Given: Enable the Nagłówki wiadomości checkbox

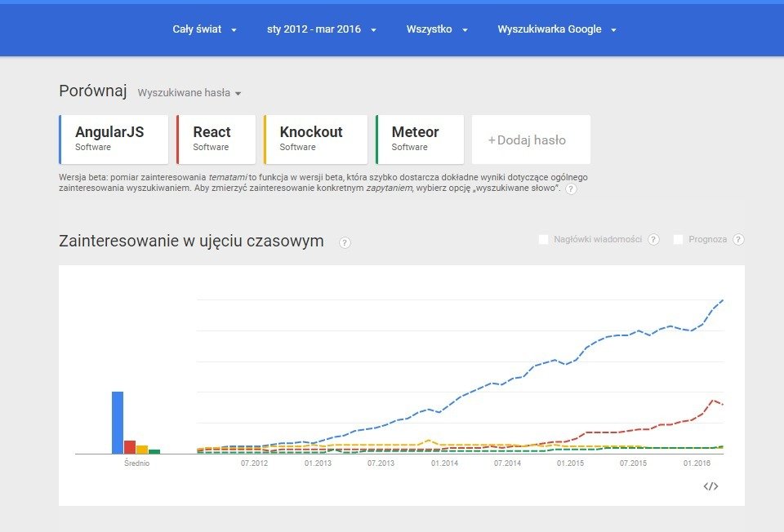Looking at the screenshot, I should [544, 240].
